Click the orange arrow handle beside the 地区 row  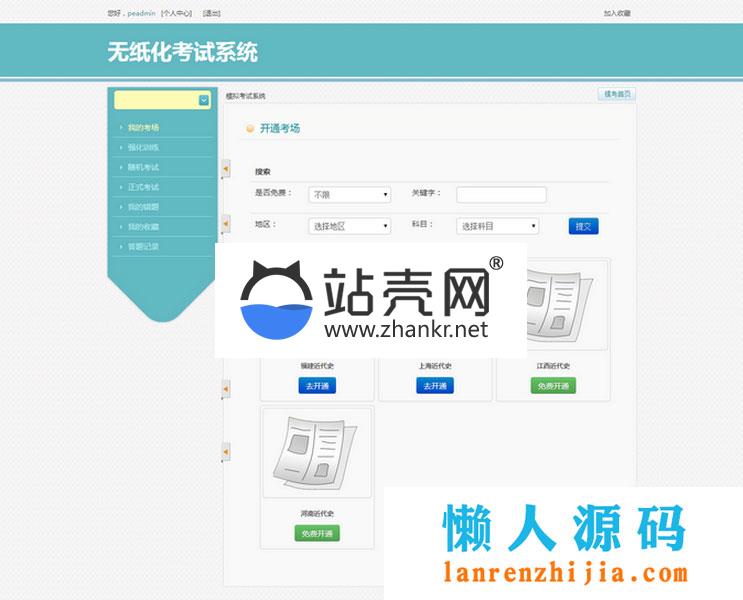[226, 224]
